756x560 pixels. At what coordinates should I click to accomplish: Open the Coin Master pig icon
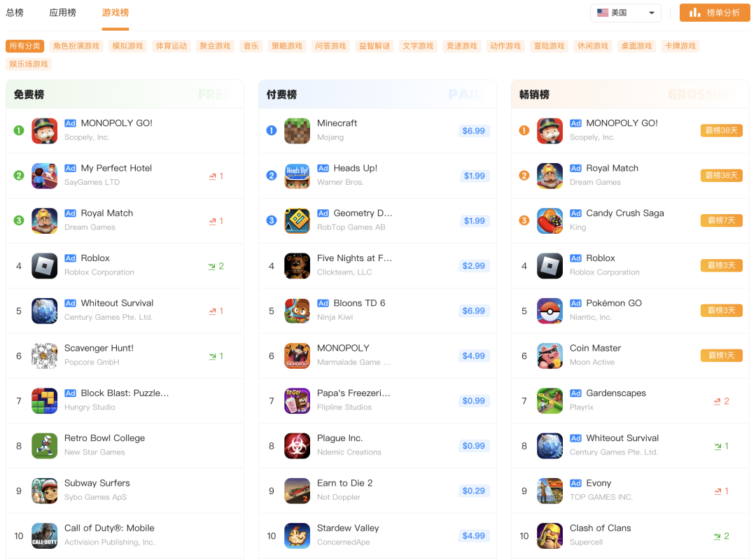pyautogui.click(x=549, y=356)
